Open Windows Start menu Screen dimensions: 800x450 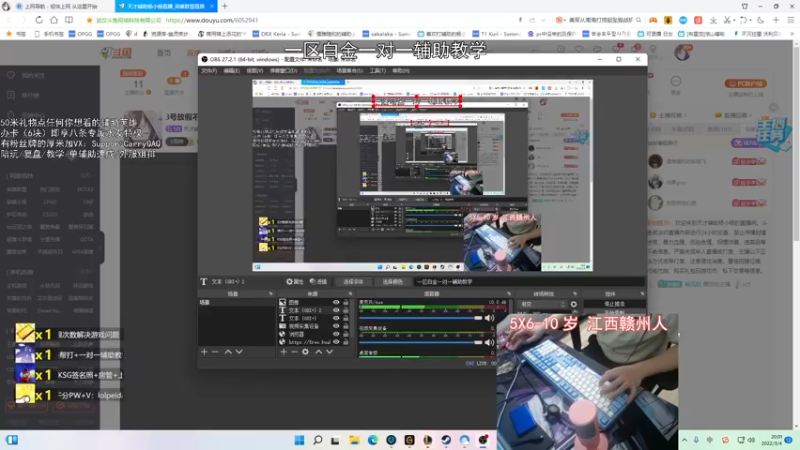299,440
